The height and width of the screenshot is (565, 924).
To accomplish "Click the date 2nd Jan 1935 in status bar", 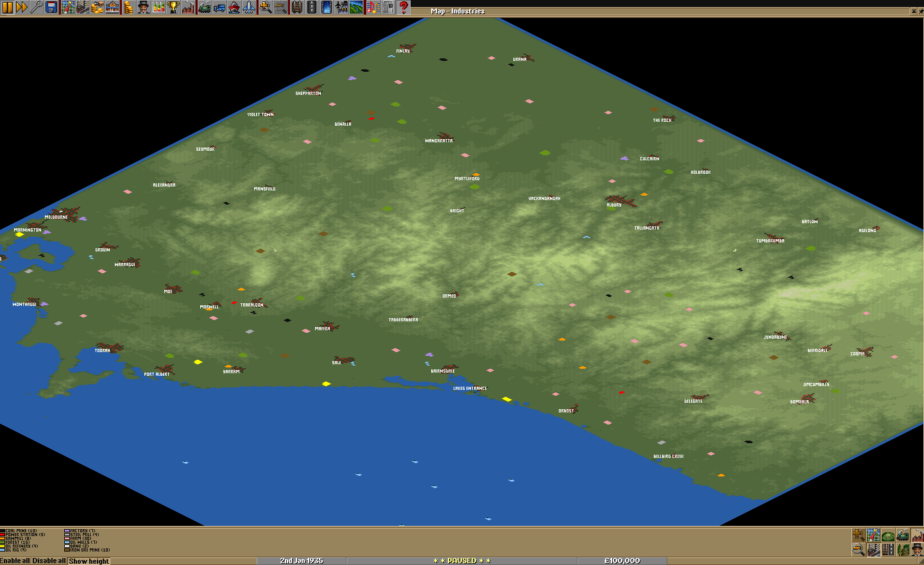I will (302, 561).
